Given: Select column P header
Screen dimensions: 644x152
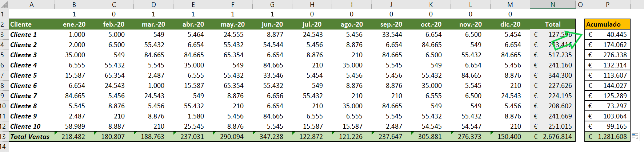Looking at the screenshot, I should (608, 4).
